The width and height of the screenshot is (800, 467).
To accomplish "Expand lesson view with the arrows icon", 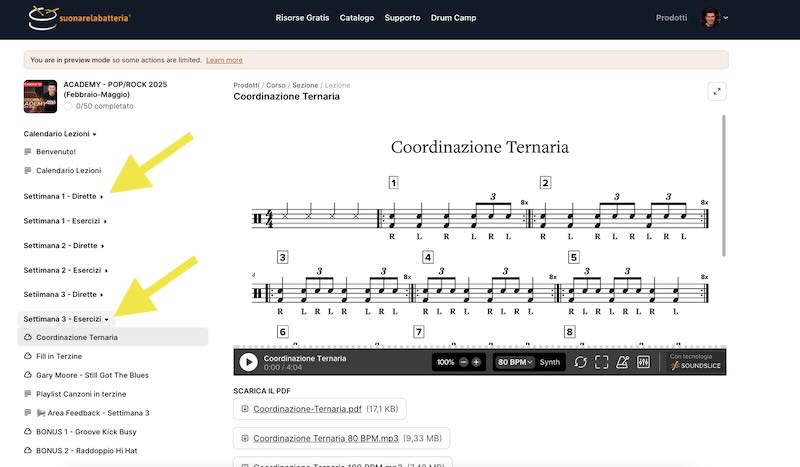I will pyautogui.click(x=716, y=91).
